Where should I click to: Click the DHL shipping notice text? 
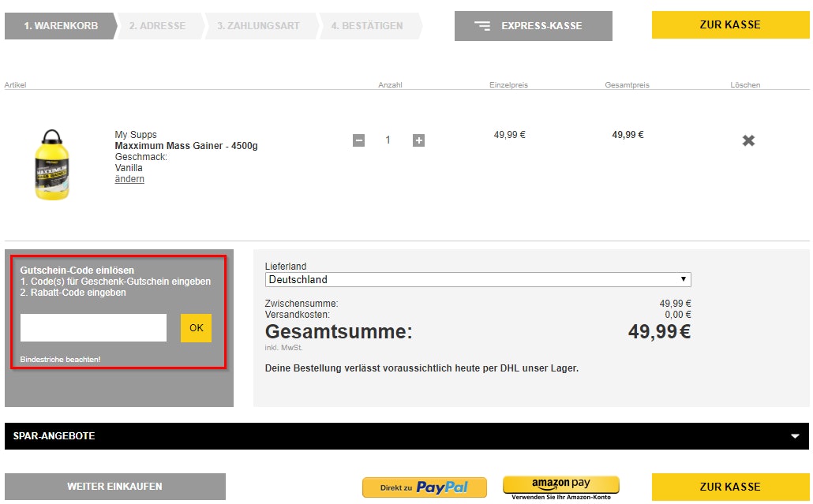(x=421, y=368)
